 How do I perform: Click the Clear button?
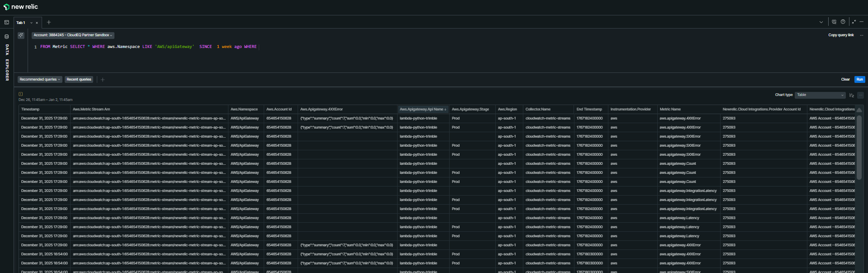(x=845, y=79)
